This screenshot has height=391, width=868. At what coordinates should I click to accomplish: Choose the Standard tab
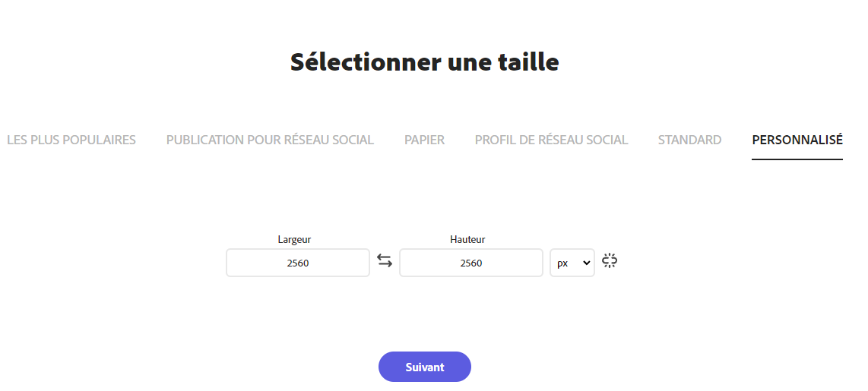[x=689, y=140]
